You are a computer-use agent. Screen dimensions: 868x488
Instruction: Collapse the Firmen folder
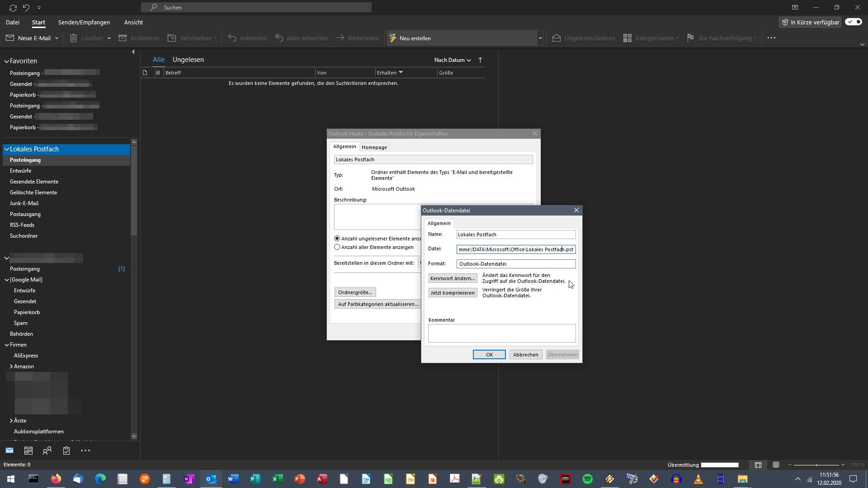7,345
